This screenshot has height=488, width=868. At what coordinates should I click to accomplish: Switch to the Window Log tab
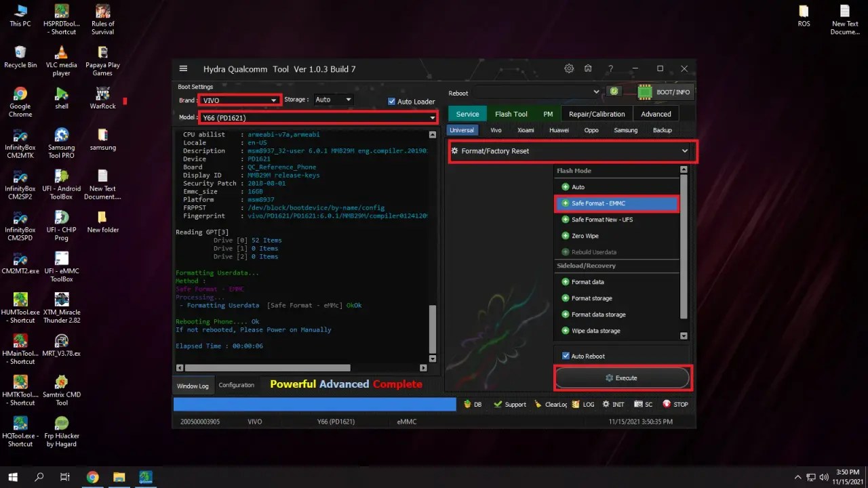point(193,386)
